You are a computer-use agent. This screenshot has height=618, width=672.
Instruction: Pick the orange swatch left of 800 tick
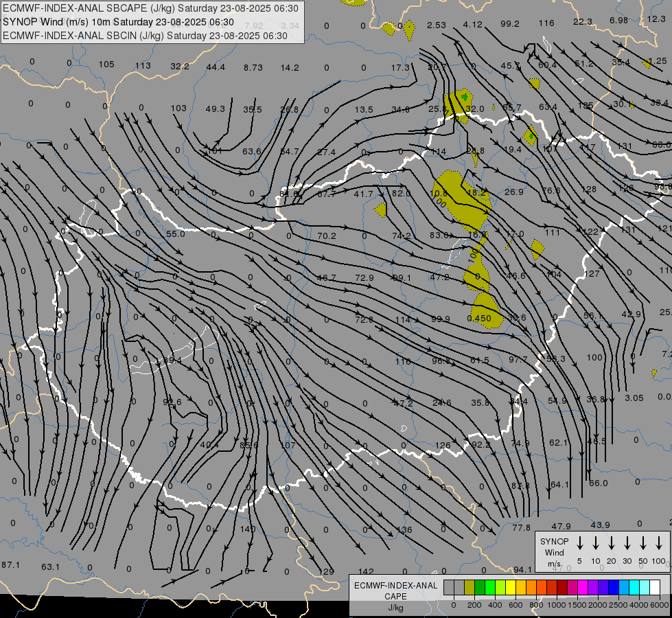point(531,587)
